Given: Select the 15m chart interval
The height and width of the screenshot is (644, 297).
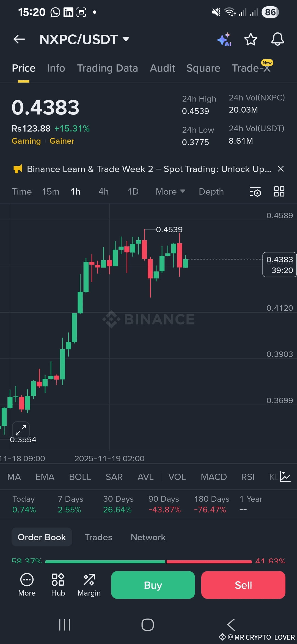Looking at the screenshot, I should [x=51, y=192].
